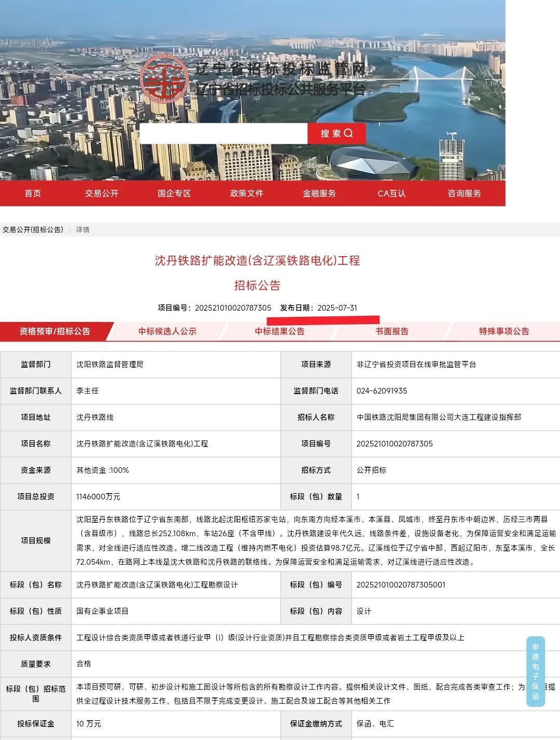Switch to the 特殊事项公告 tab
Image resolution: width=560 pixels, height=740 pixels.
point(504,331)
